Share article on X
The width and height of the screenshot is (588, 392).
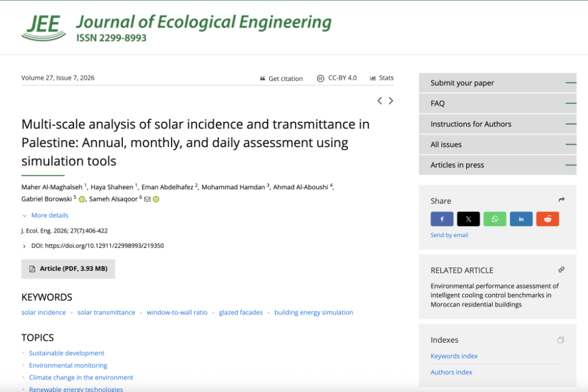pyautogui.click(x=468, y=219)
